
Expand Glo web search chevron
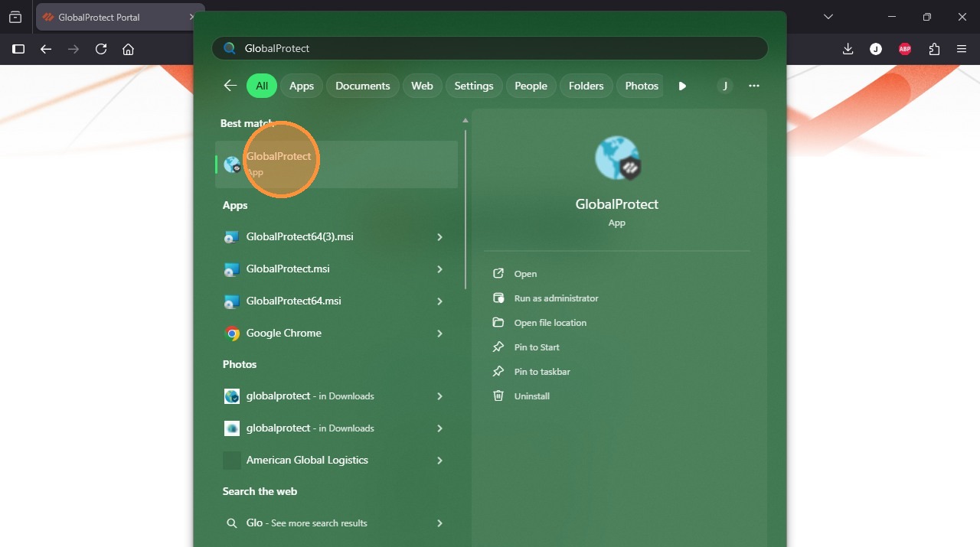[439, 523]
